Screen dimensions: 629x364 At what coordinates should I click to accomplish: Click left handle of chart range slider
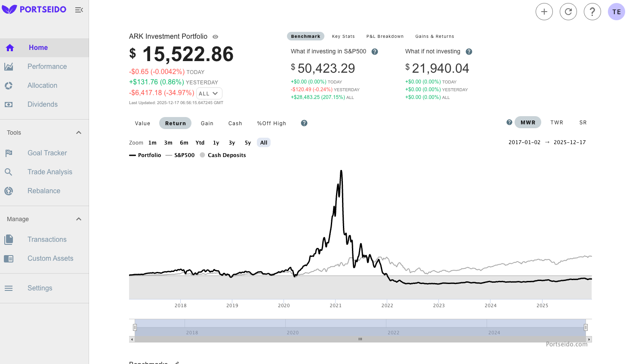(135, 327)
